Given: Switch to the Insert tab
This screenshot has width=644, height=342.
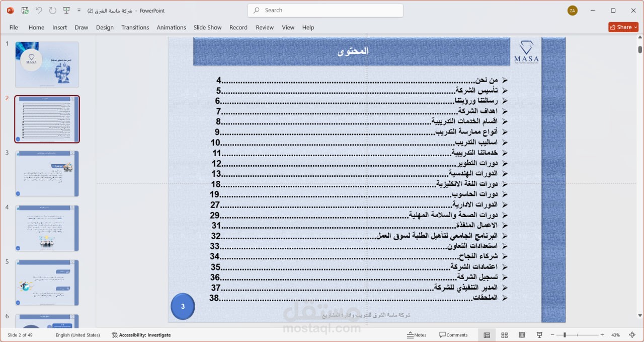Looking at the screenshot, I should [x=59, y=27].
